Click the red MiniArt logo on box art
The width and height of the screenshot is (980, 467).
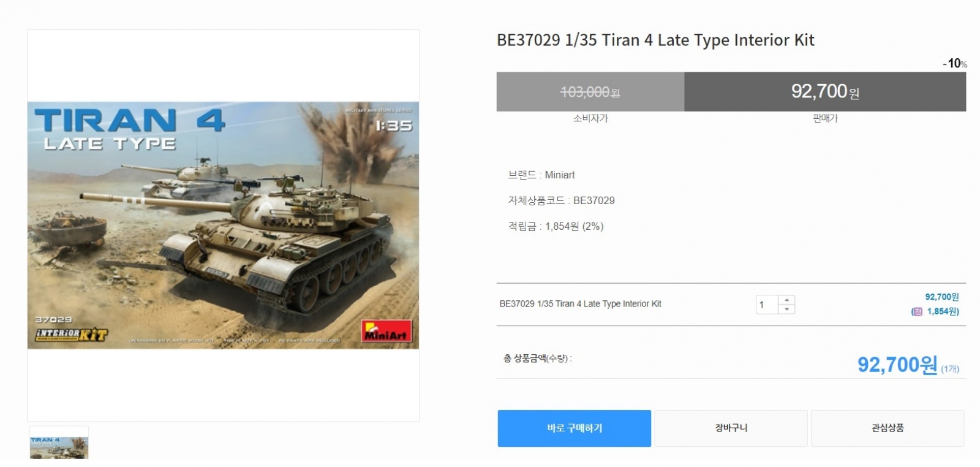pos(386,332)
